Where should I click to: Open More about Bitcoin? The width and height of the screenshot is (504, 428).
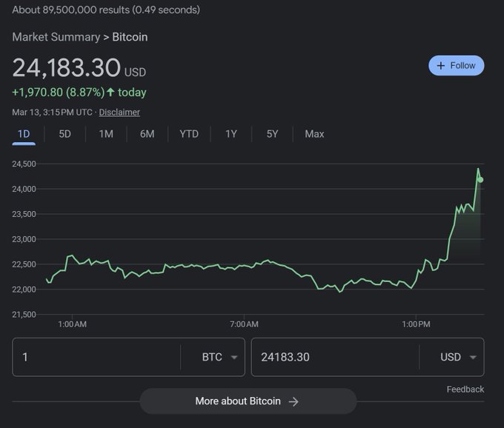click(x=248, y=401)
